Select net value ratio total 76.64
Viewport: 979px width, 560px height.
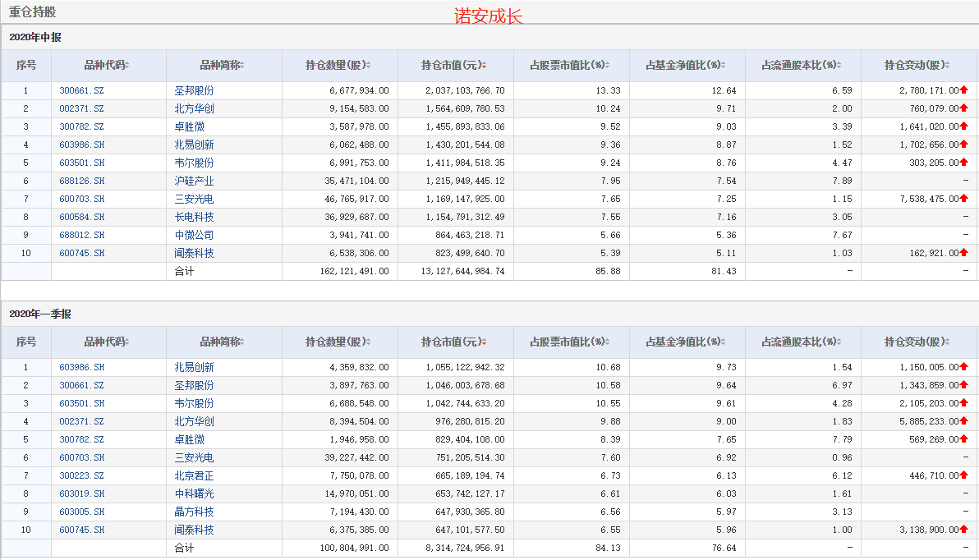[724, 548]
